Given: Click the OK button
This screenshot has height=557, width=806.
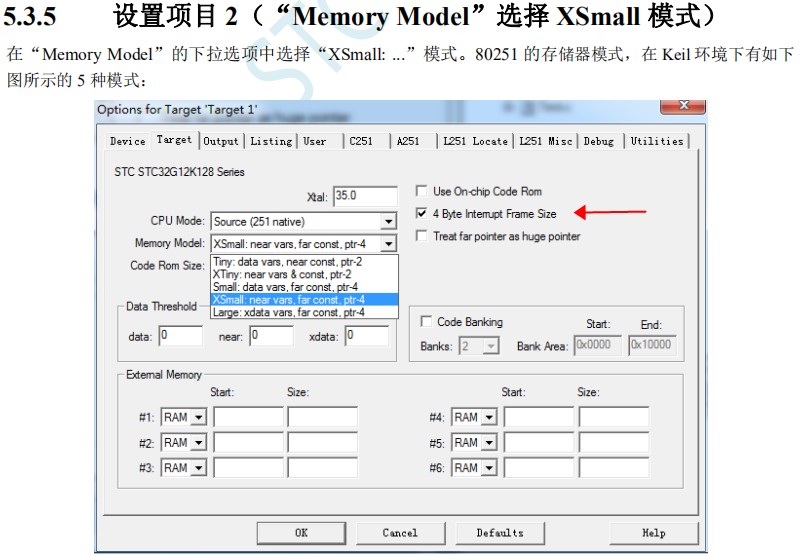Looking at the screenshot, I should pos(301,533).
